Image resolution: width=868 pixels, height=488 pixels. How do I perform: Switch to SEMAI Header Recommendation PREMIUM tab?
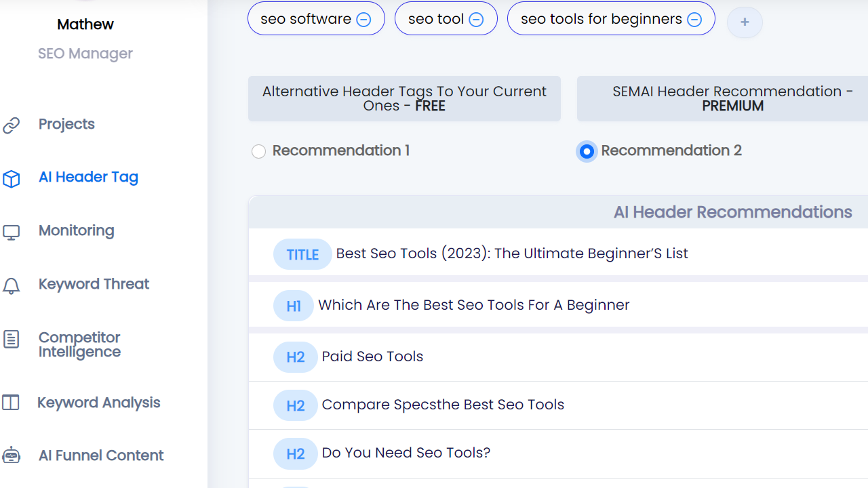point(732,98)
